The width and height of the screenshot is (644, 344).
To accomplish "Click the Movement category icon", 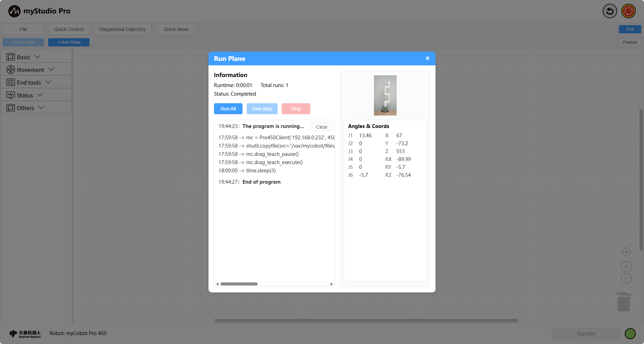I will tap(11, 69).
